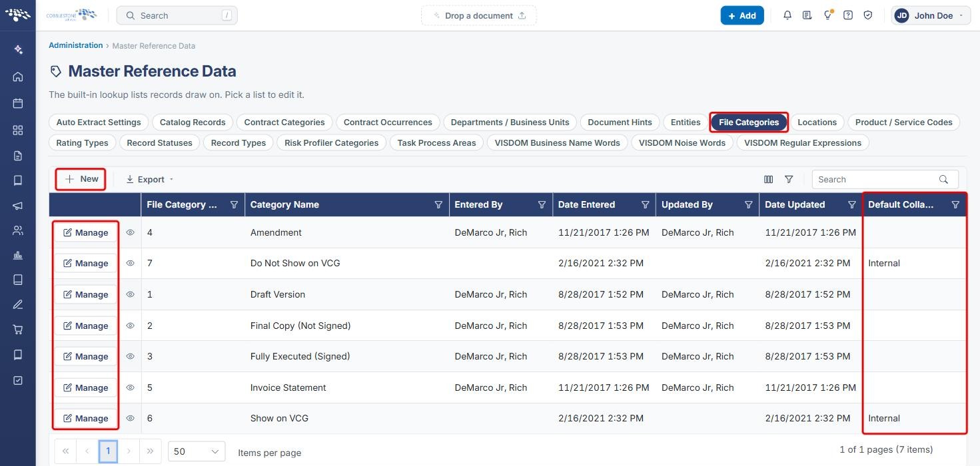Image resolution: width=980 pixels, height=466 pixels.
Task: Open the pen signature icon in sidebar
Action: [x=18, y=304]
